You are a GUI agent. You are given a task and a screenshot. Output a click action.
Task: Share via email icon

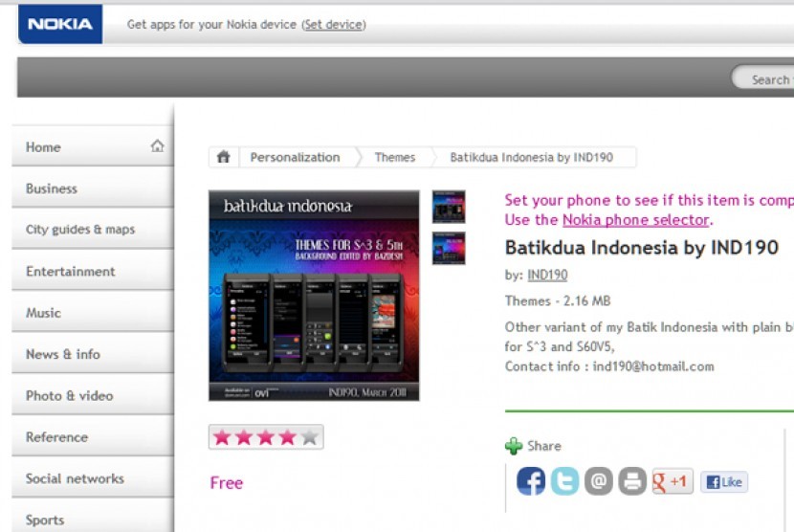[599, 481]
